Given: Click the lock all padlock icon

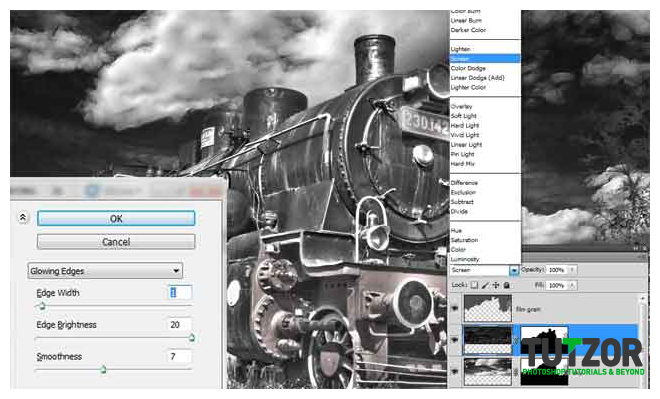Looking at the screenshot, I should pyautogui.click(x=506, y=285).
